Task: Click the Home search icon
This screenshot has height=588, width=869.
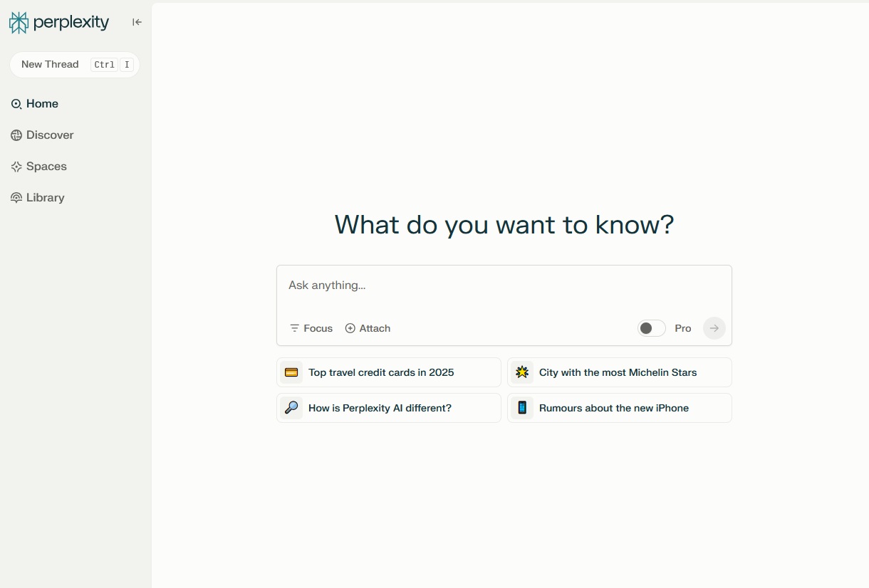Action: point(16,104)
